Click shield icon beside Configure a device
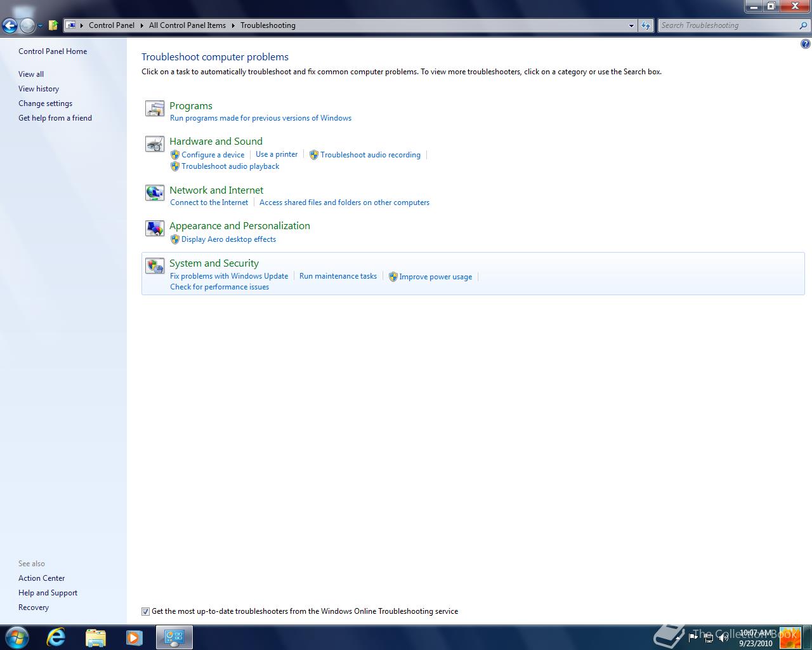This screenshot has height=650, width=812. coord(175,155)
